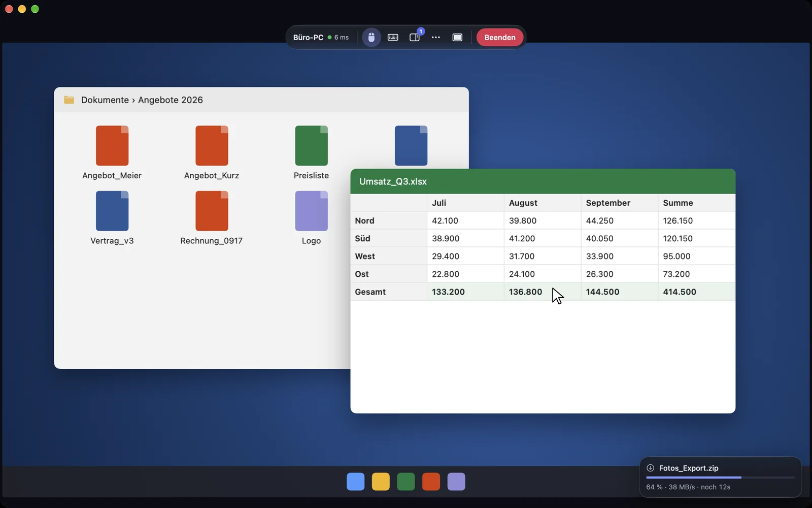Open the three-dots more options menu
Viewport: 812px width, 508px height.
coord(436,37)
